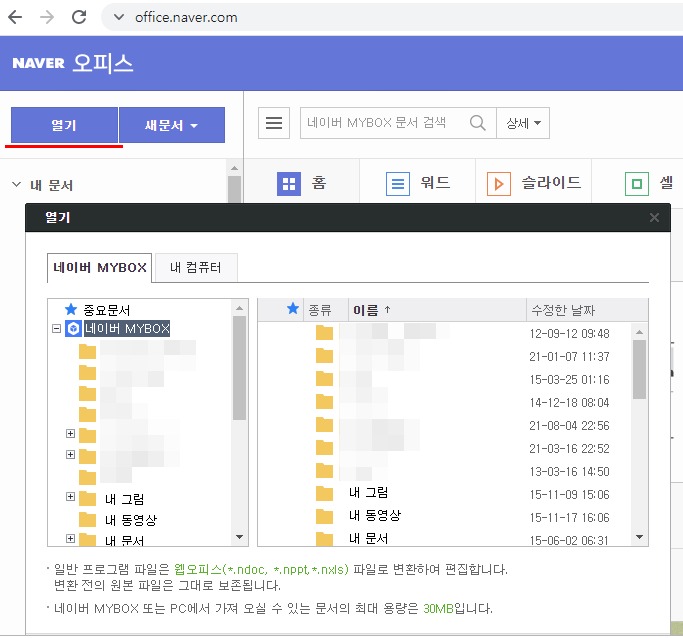Screen dimensions: 683x638
Task: Click the browser back arrow
Action: point(15,17)
